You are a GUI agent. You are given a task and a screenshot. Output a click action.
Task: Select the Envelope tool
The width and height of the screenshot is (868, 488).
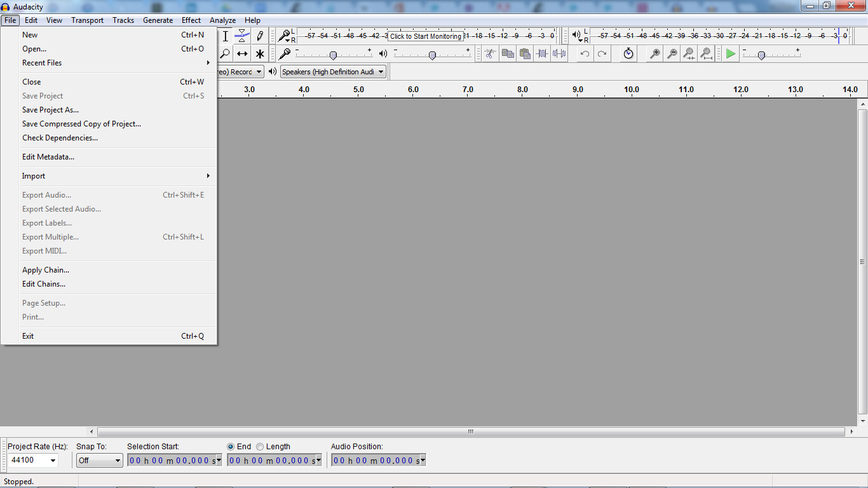click(242, 36)
